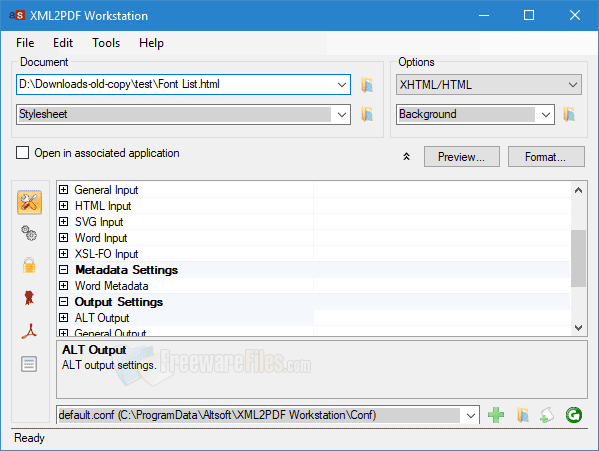The width and height of the screenshot is (599, 451).
Task: Click 'Ready' status bar text
Action: pyautogui.click(x=29, y=438)
